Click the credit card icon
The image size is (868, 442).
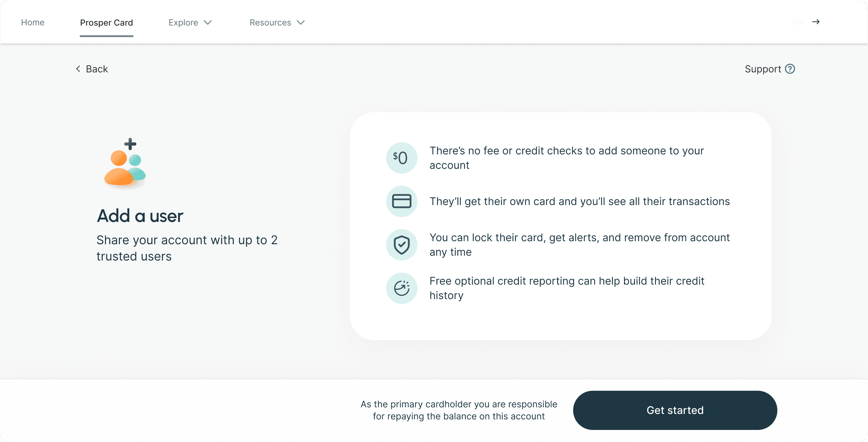401,201
